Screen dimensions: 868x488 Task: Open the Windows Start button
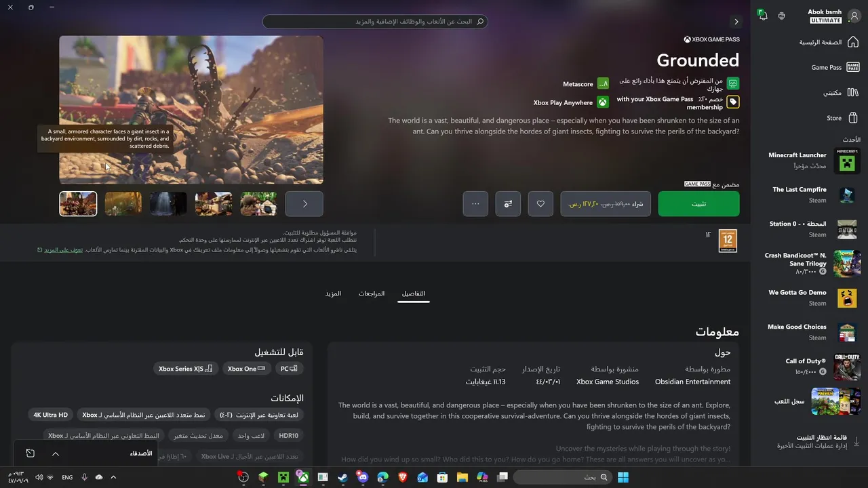point(623,477)
